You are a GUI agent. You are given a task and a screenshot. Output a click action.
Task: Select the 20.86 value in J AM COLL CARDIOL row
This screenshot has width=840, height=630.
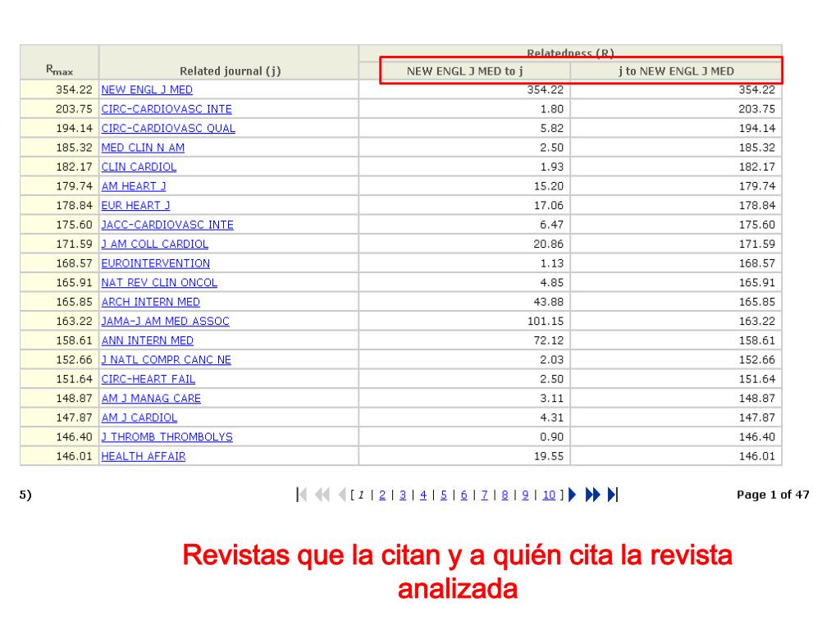[549, 244]
